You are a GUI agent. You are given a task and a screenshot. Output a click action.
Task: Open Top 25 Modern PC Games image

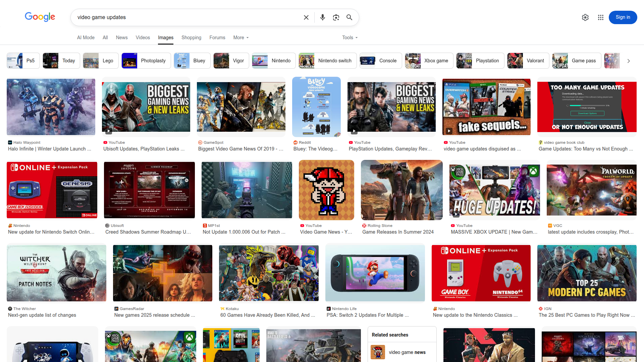587,273
